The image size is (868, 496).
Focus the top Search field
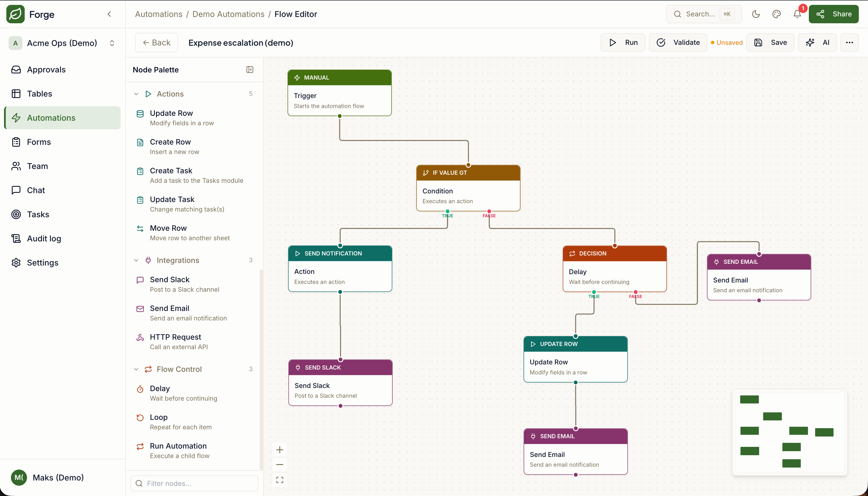coord(704,14)
